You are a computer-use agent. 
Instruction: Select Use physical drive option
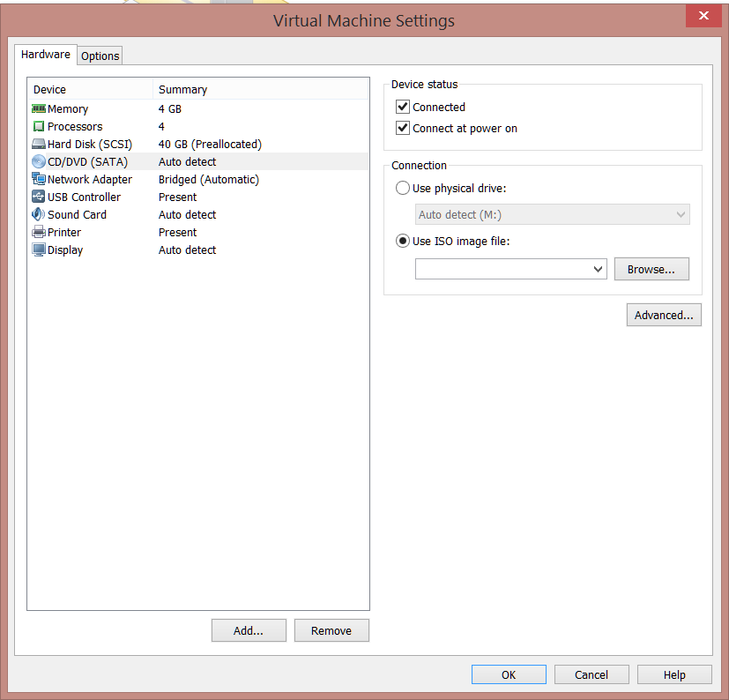click(x=403, y=188)
